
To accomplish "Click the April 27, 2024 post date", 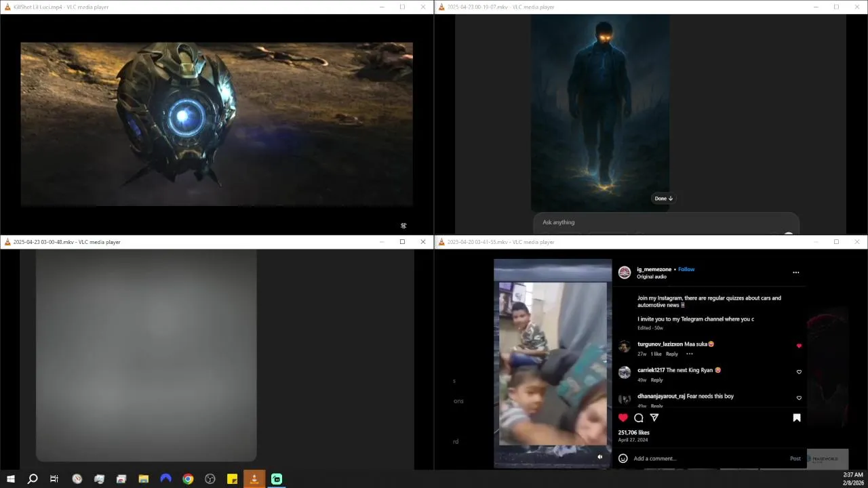I will (x=633, y=440).
